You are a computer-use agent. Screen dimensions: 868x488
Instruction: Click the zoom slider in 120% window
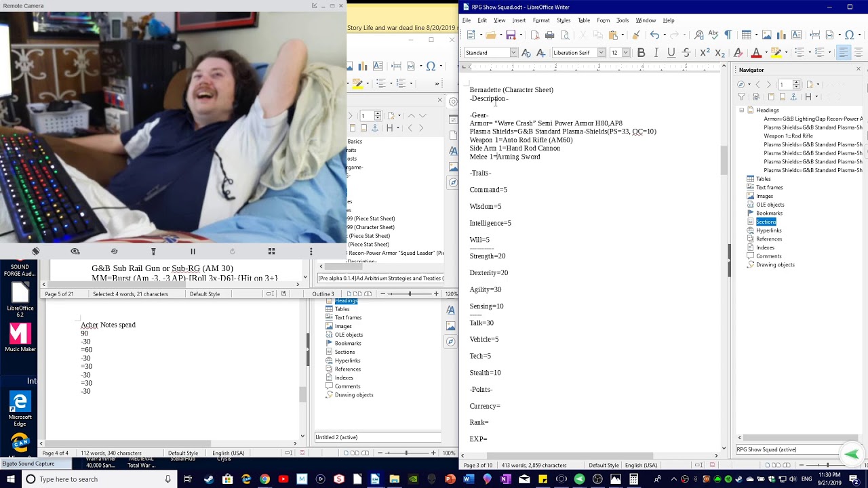coord(410,294)
